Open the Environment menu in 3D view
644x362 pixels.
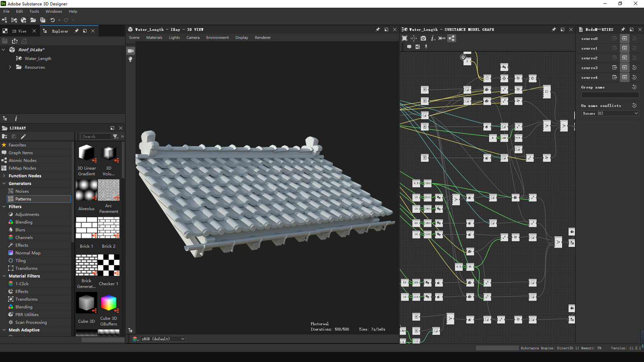tap(217, 37)
